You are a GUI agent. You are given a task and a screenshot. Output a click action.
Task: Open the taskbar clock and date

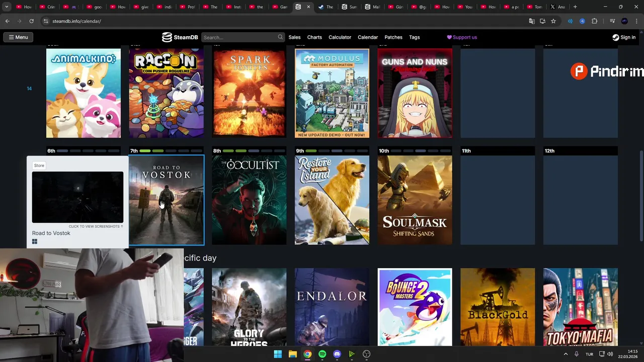pos(628,354)
